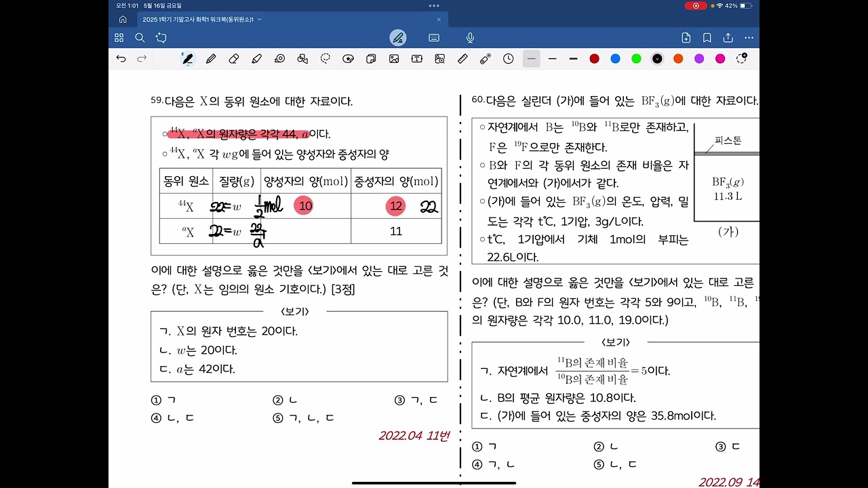This screenshot has width=868, height=488.
Task: Select the lasso selection tool
Action: 325,59
